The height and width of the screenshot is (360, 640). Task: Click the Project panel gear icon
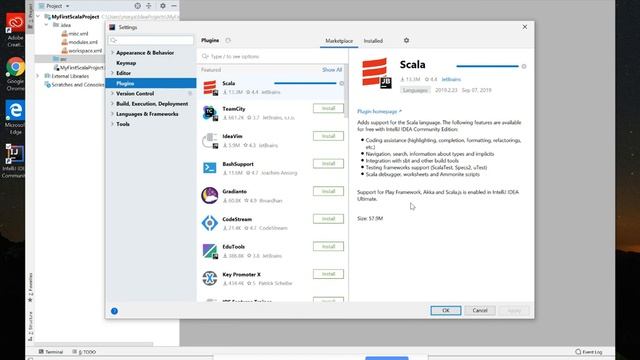coord(162,6)
